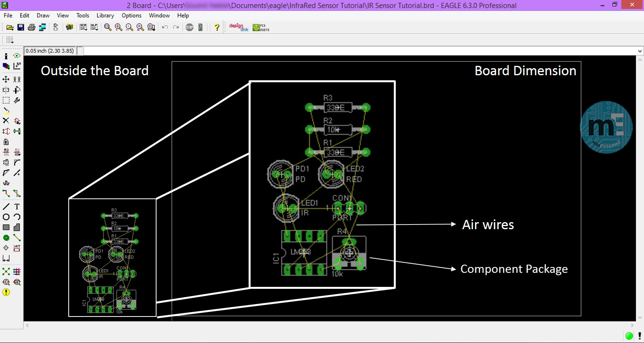Run the ERC check
644x343 pixels.
(6, 282)
